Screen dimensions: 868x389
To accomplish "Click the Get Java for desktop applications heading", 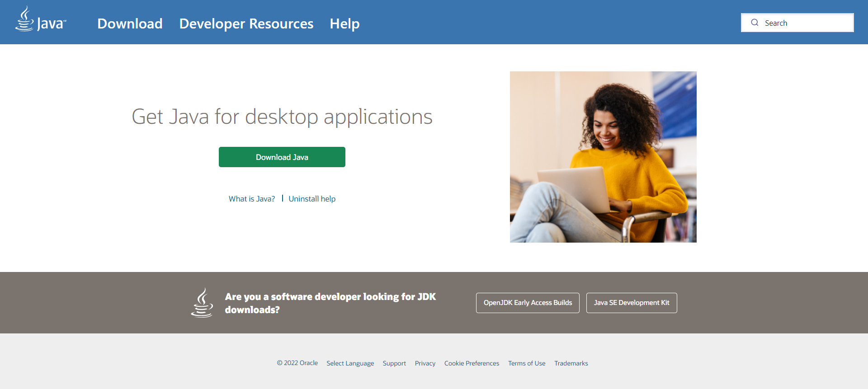I will click(282, 117).
